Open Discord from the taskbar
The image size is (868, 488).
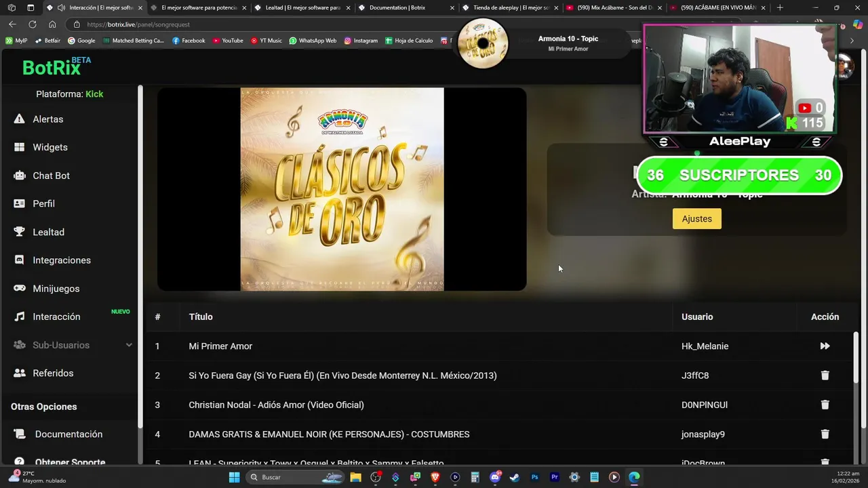495,477
